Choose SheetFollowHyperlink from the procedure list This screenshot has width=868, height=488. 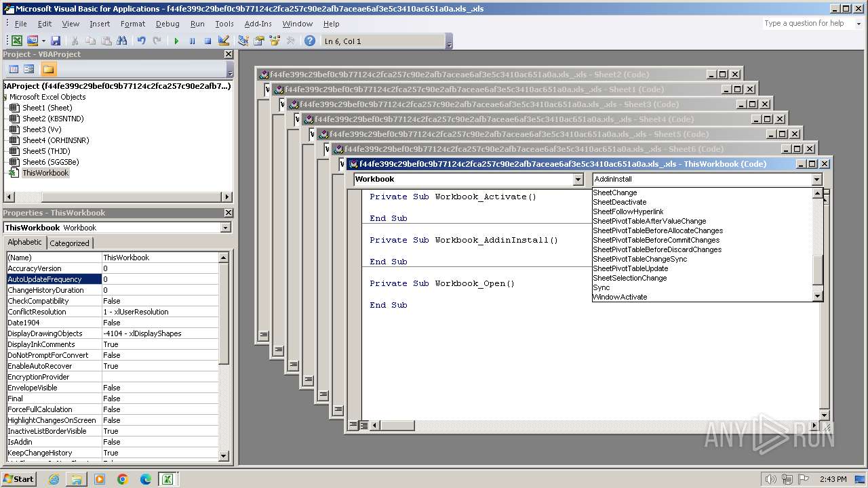628,211
